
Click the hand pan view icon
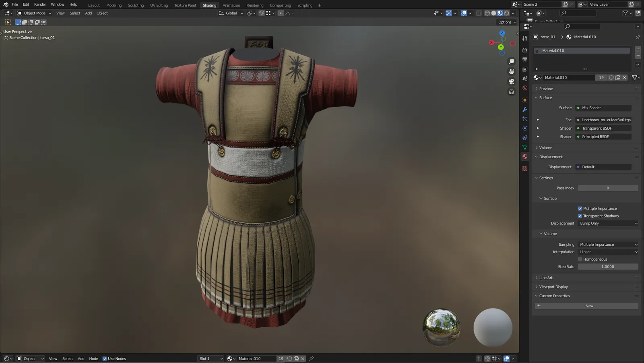pos(512,72)
